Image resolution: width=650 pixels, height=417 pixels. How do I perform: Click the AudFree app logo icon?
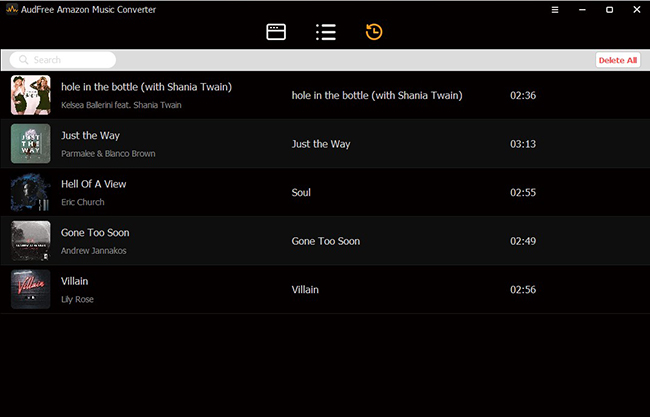pyautogui.click(x=11, y=9)
